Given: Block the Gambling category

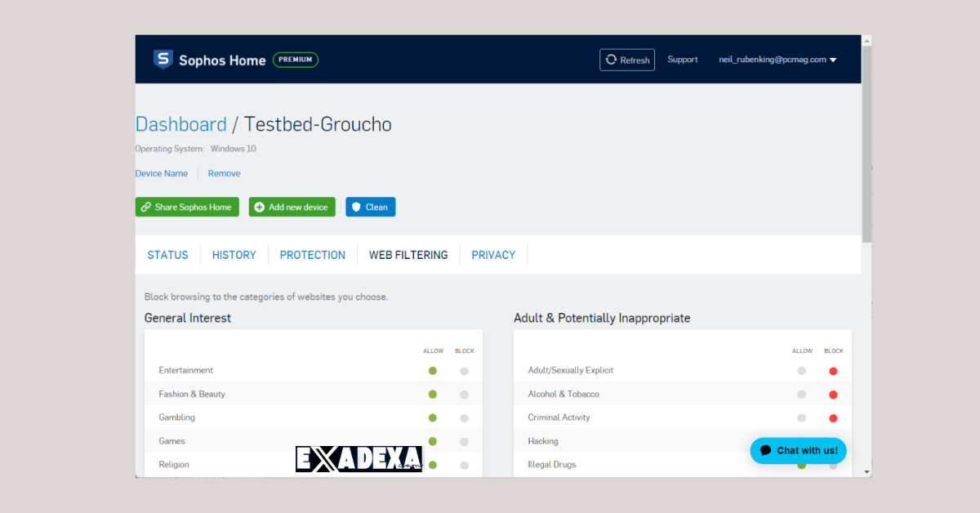Looking at the screenshot, I should point(464,418).
